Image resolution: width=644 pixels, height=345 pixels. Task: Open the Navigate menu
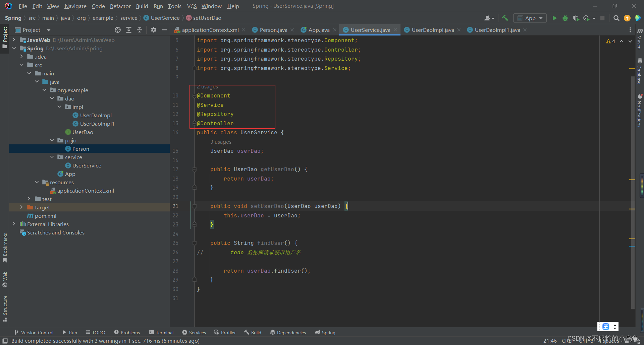(75, 6)
